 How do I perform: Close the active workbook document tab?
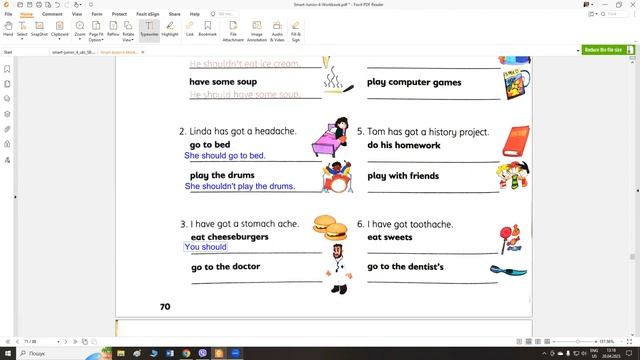142,52
